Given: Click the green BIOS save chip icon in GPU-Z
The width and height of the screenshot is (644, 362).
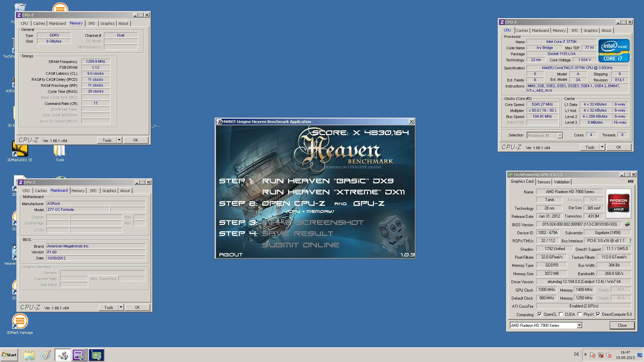Looking at the screenshot, I should click(628, 224).
